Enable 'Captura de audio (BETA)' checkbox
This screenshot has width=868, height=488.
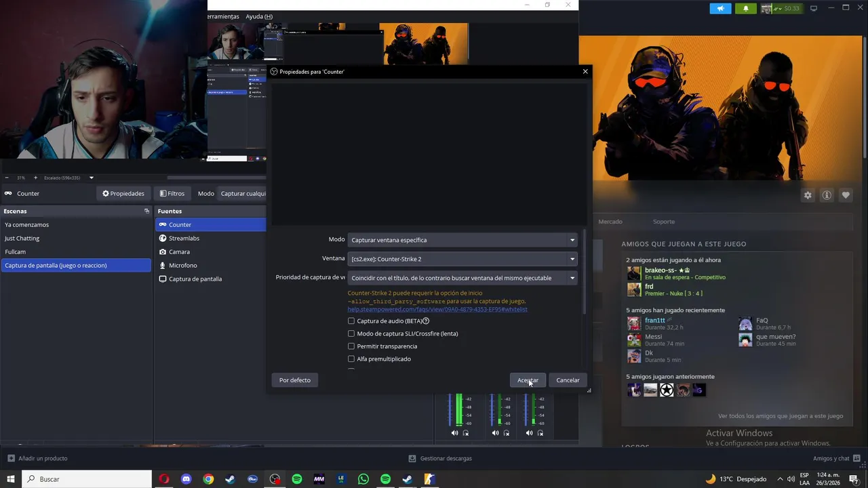click(351, 321)
